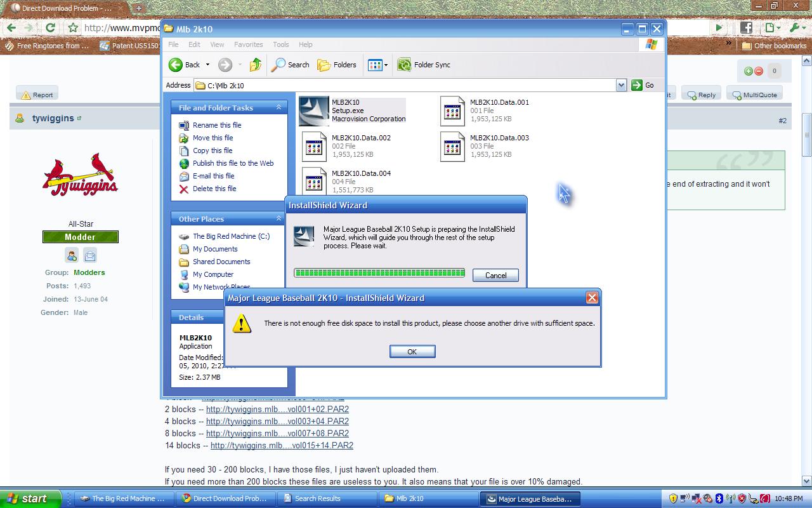Open the Windows Start menu
This screenshot has width=812, height=508.
(30, 498)
